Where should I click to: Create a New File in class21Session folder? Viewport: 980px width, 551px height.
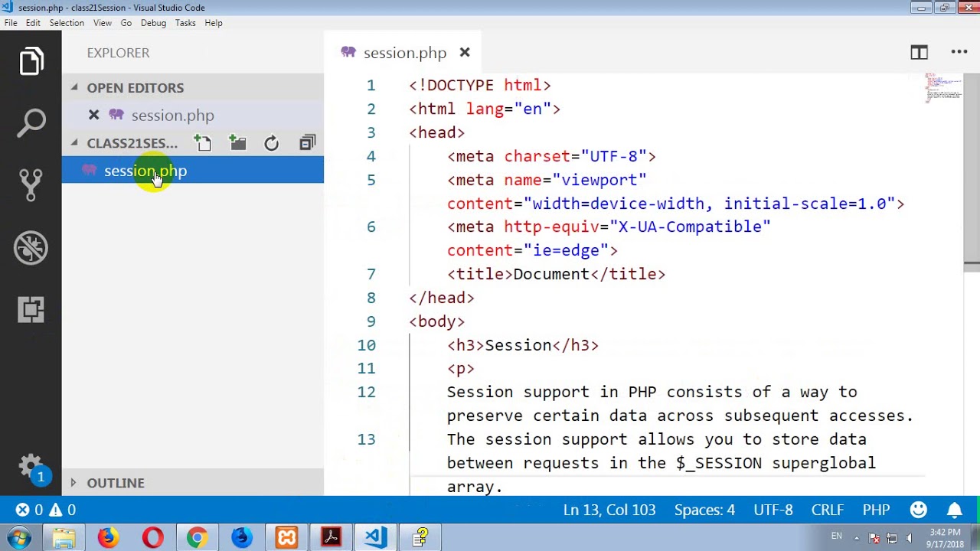(202, 143)
